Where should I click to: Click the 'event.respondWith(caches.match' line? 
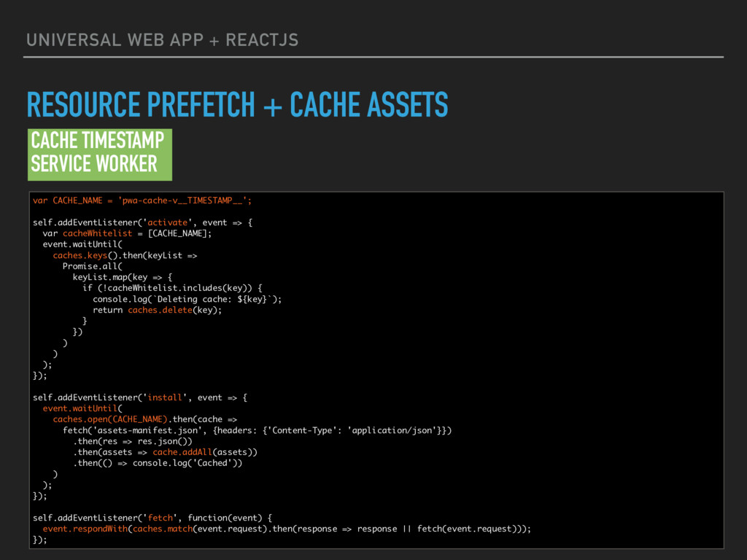287,529
